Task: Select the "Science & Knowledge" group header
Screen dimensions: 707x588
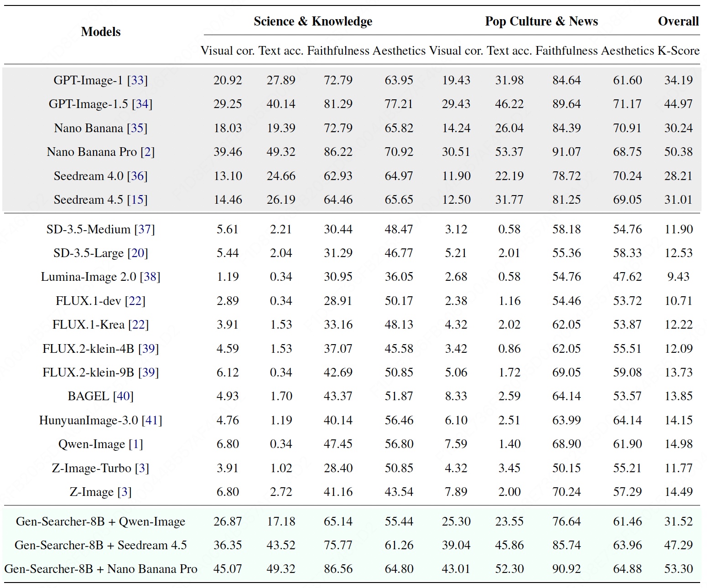Action: point(313,21)
